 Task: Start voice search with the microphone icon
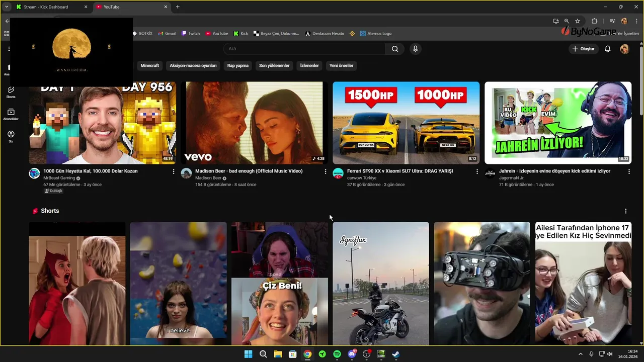pyautogui.click(x=415, y=49)
